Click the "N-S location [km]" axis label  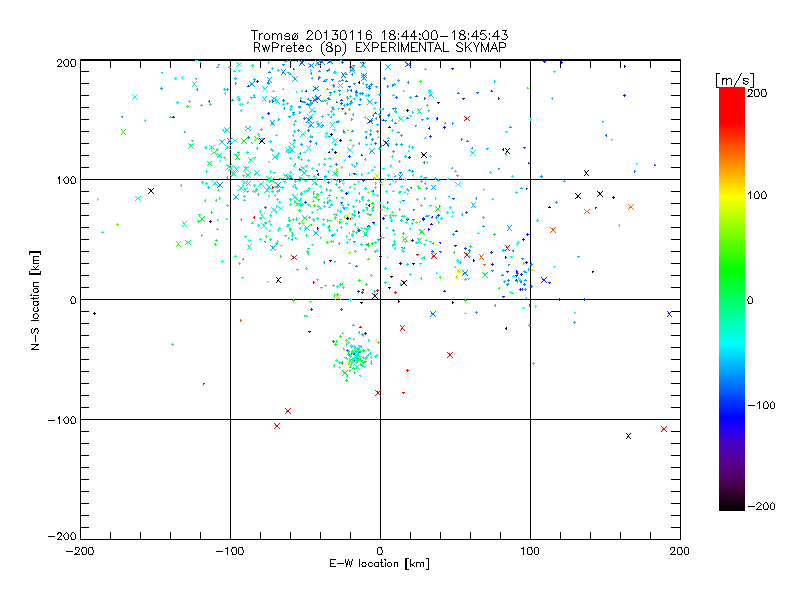pos(35,300)
